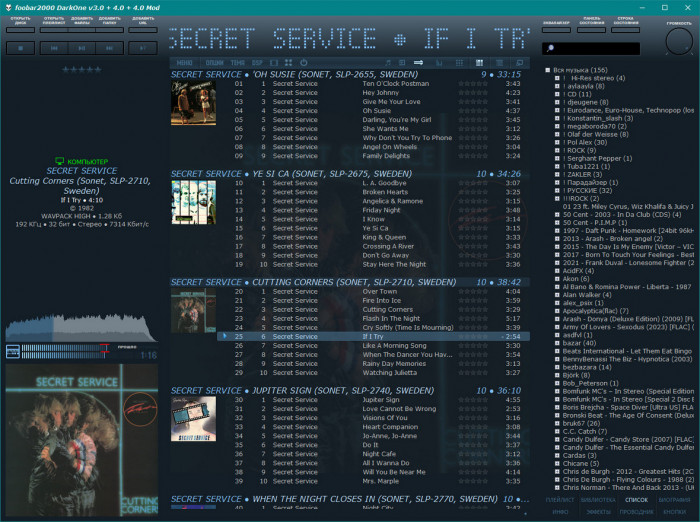Open the Опции toolbar item
The width and height of the screenshot is (700, 522).
coord(214,63)
